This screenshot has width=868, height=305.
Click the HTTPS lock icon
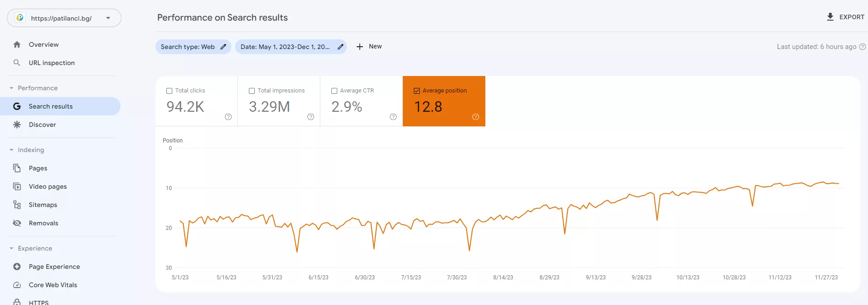point(17,302)
